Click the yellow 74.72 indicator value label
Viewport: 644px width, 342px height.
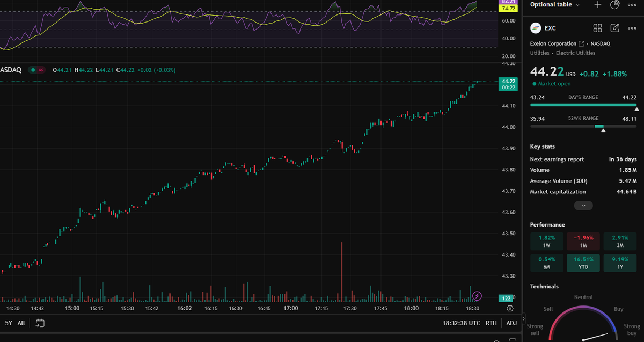509,9
